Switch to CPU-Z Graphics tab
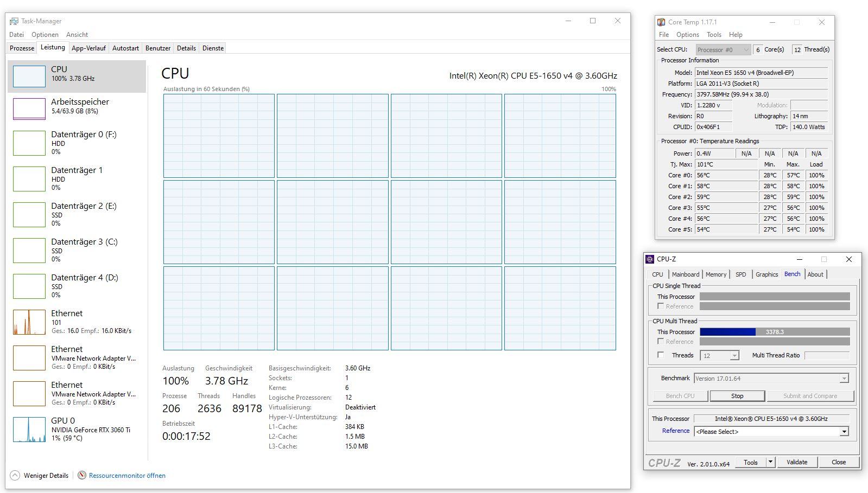The height and width of the screenshot is (493, 868). (x=766, y=274)
